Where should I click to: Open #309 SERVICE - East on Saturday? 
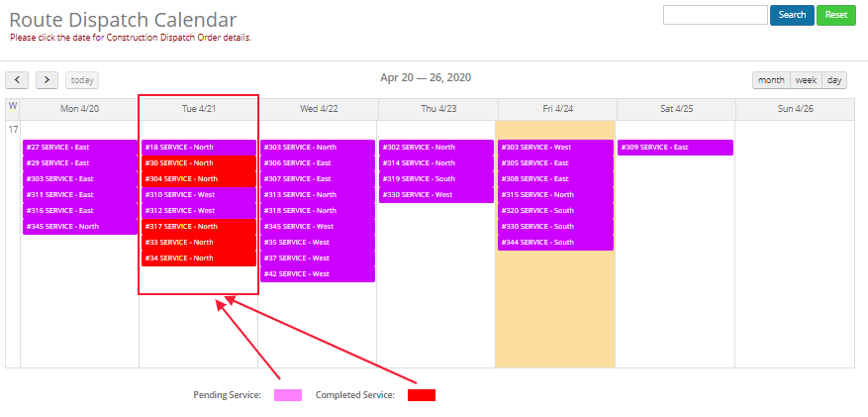point(675,148)
